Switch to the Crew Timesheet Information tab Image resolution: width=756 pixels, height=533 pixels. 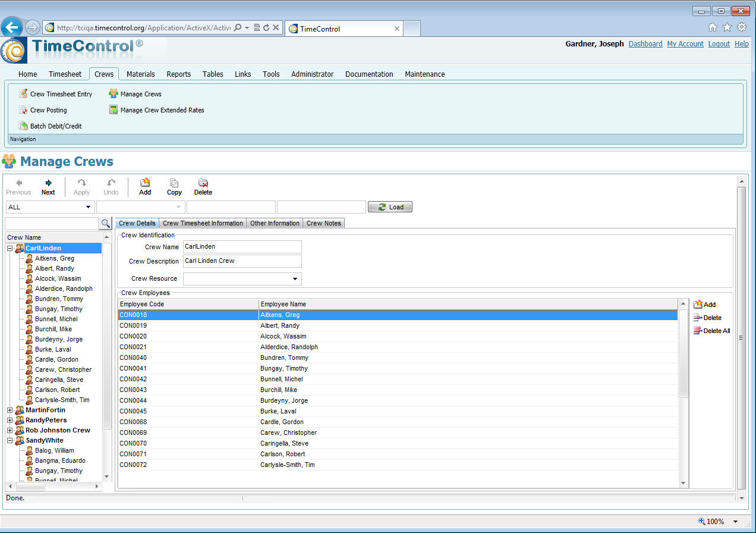coord(203,224)
